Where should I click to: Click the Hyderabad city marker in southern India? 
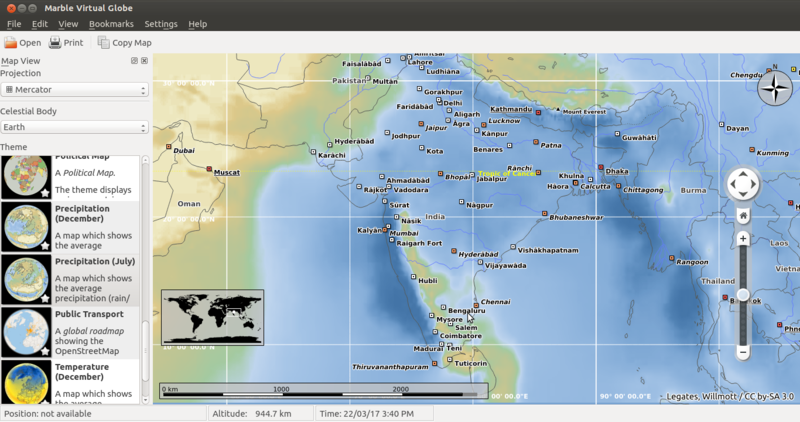[453, 251]
